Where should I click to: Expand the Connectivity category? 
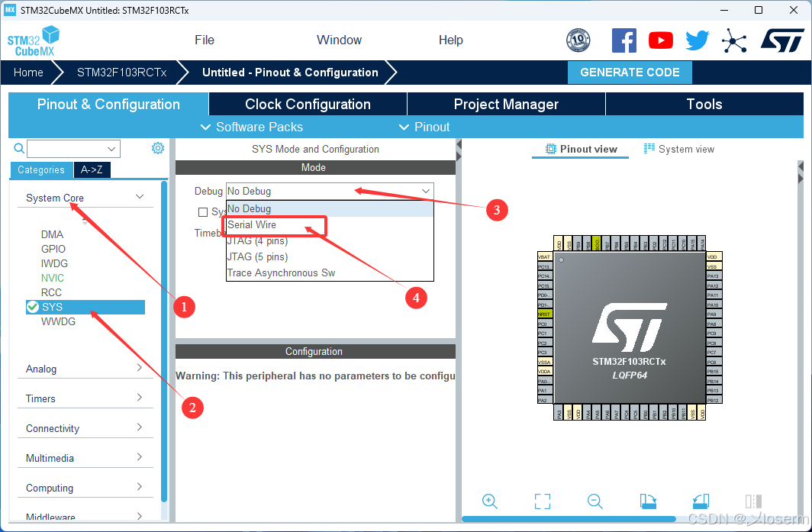click(85, 428)
